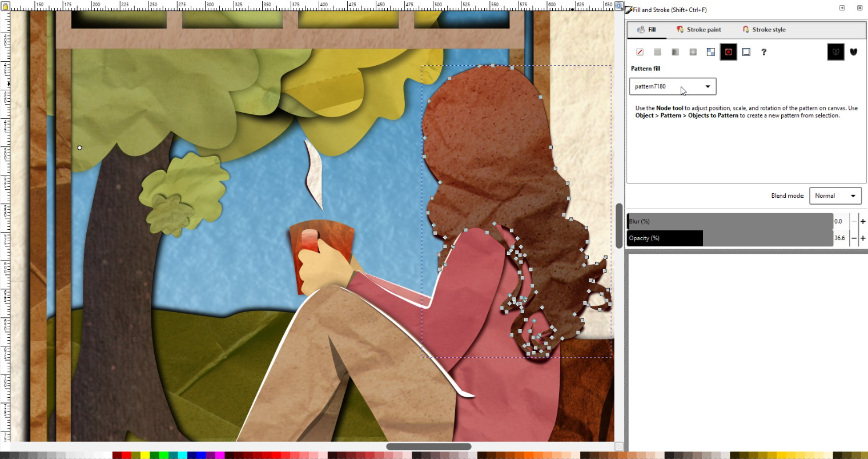Screen dimensions: 868x459
Task: Select the Mesh gradient fill icon
Action: [710, 52]
